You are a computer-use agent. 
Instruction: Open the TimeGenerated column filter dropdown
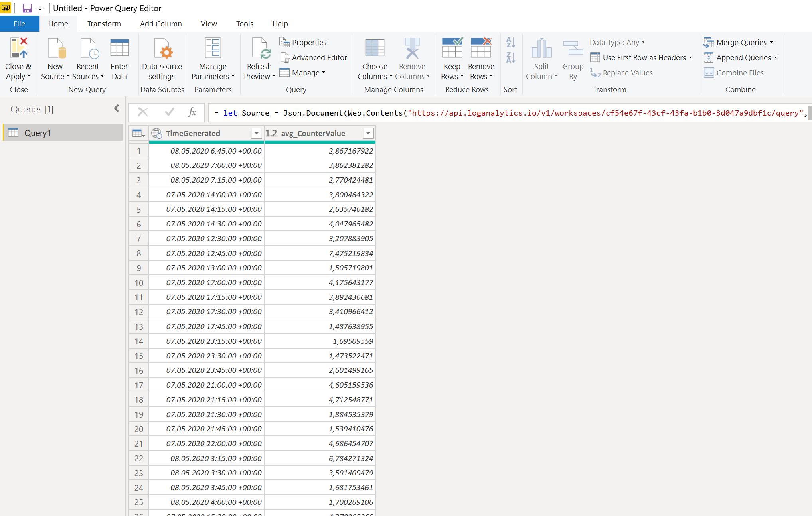[x=256, y=133]
